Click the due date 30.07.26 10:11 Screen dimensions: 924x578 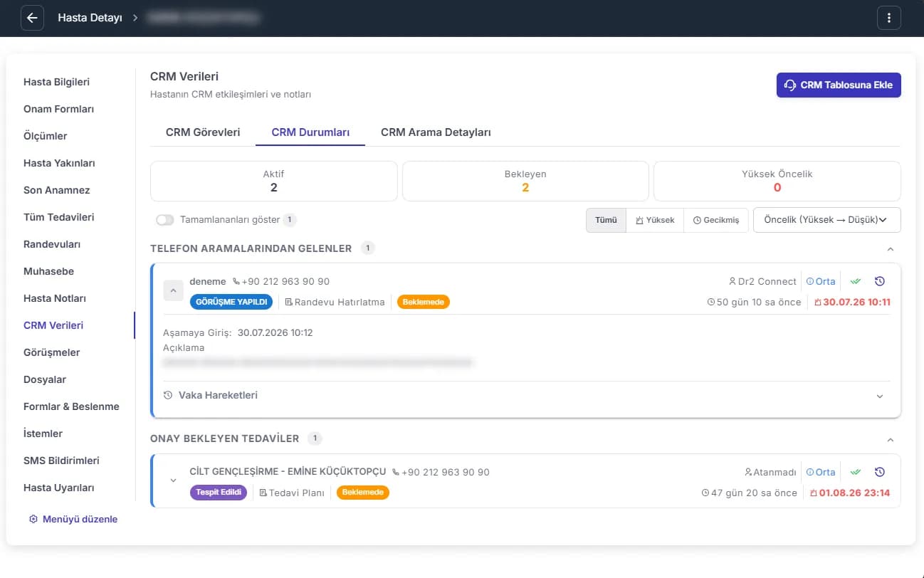[x=851, y=302]
